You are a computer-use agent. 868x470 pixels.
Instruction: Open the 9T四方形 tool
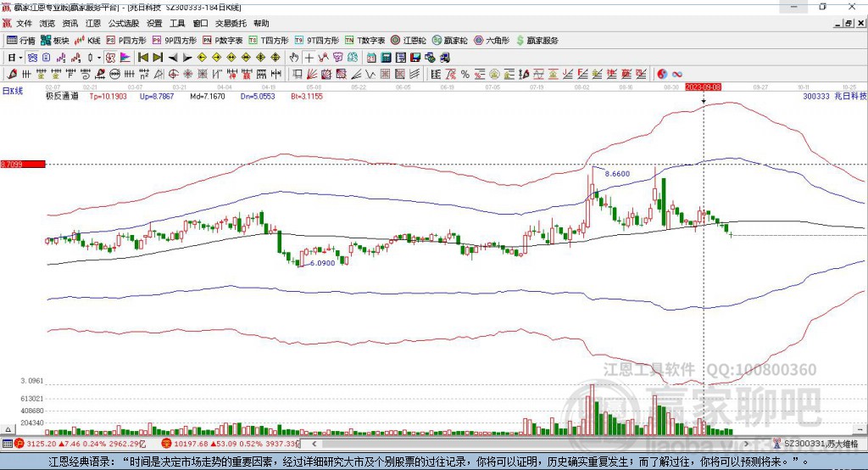coord(317,41)
